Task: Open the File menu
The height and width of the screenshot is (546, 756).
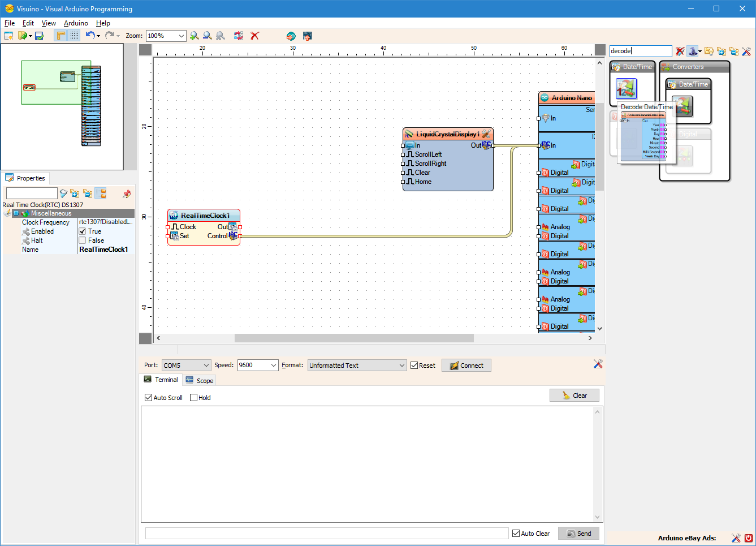Action: [x=10, y=23]
